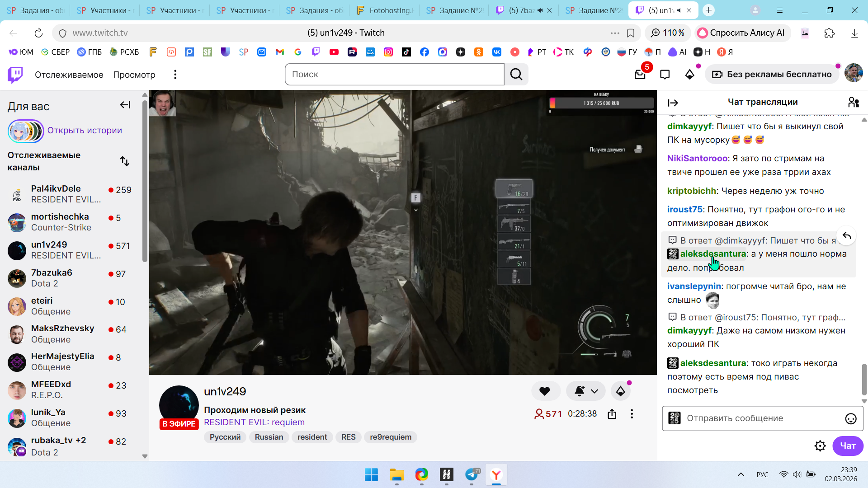Collapse the chat panel
868x488 pixels.
(673, 103)
